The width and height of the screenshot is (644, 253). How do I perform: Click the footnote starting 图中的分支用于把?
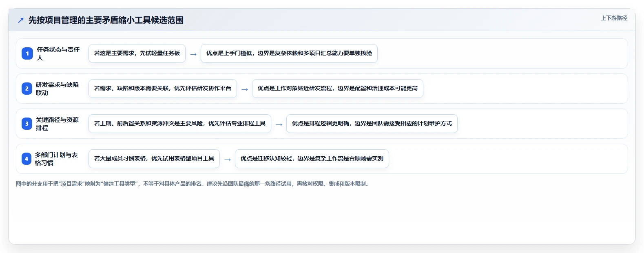[193, 184]
